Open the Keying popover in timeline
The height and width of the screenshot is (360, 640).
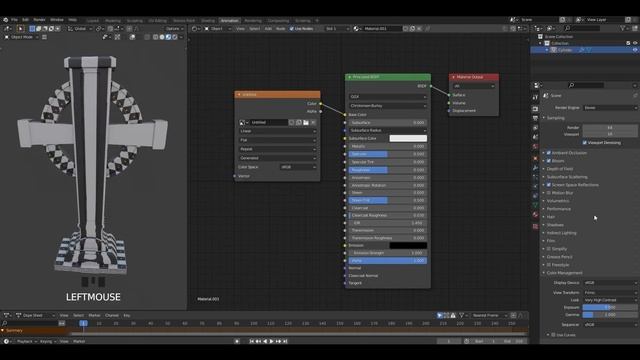point(47,341)
